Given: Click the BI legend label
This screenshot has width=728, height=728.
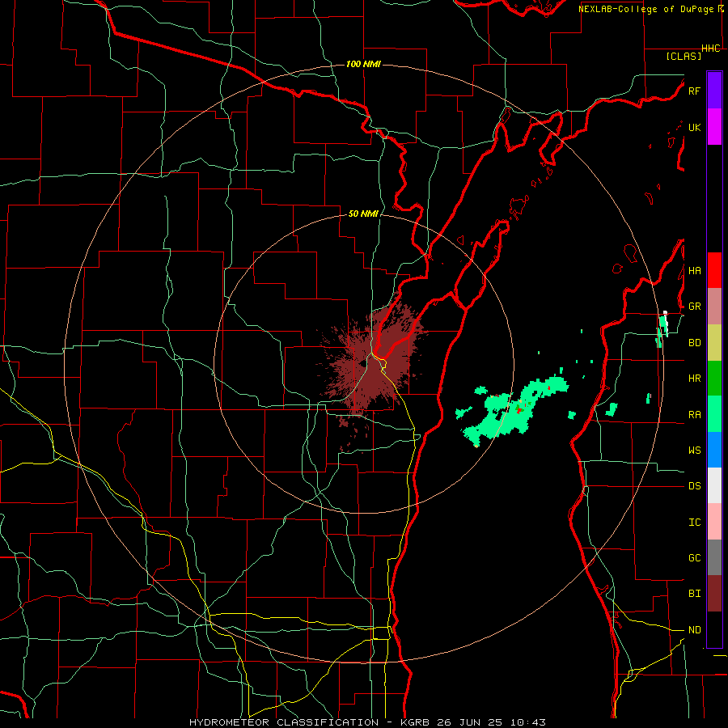Looking at the screenshot, I should click(694, 594).
